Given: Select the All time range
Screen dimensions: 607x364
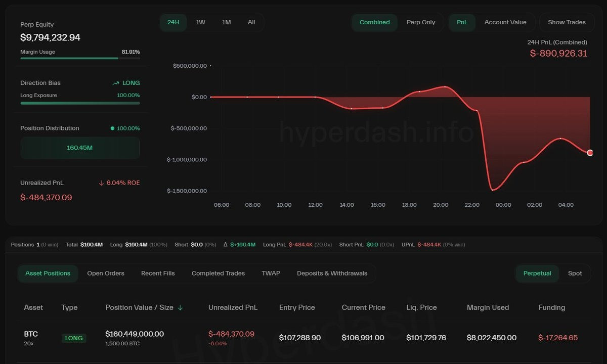Looking at the screenshot, I should click(x=251, y=22).
